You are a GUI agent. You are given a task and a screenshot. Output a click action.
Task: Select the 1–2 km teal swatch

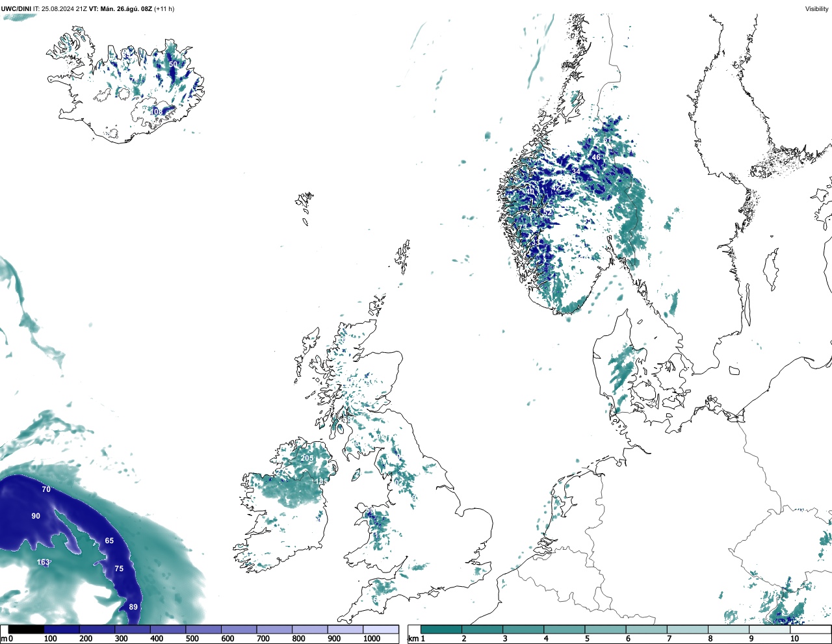pyautogui.click(x=441, y=629)
